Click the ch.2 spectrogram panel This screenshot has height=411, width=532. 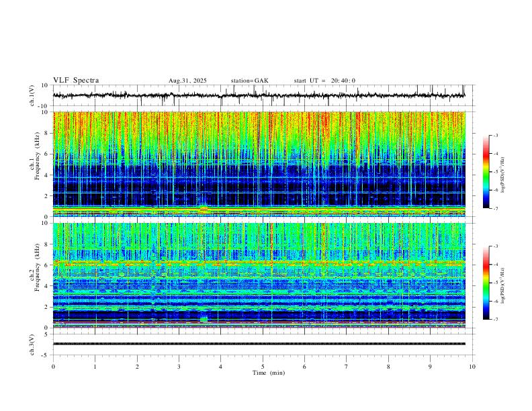259,275
